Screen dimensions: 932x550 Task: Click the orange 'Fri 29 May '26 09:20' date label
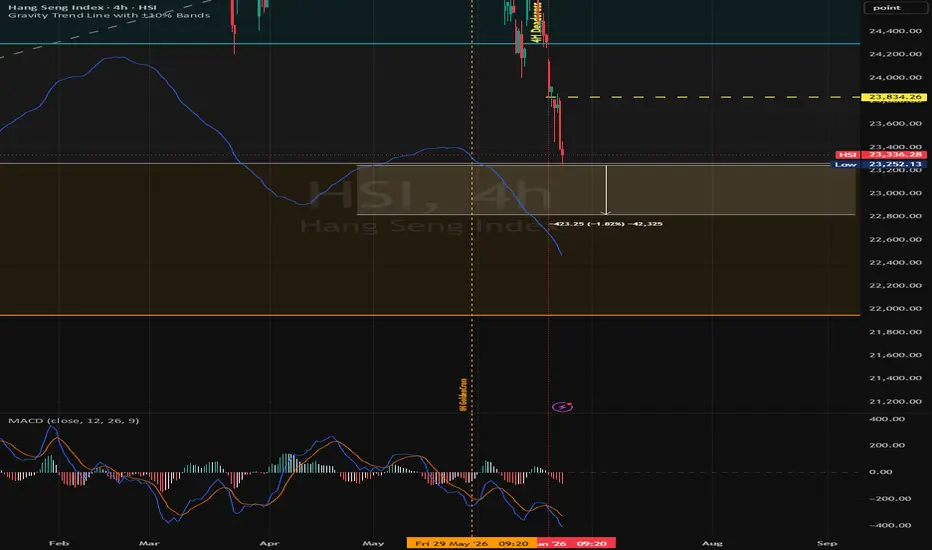[471, 543]
